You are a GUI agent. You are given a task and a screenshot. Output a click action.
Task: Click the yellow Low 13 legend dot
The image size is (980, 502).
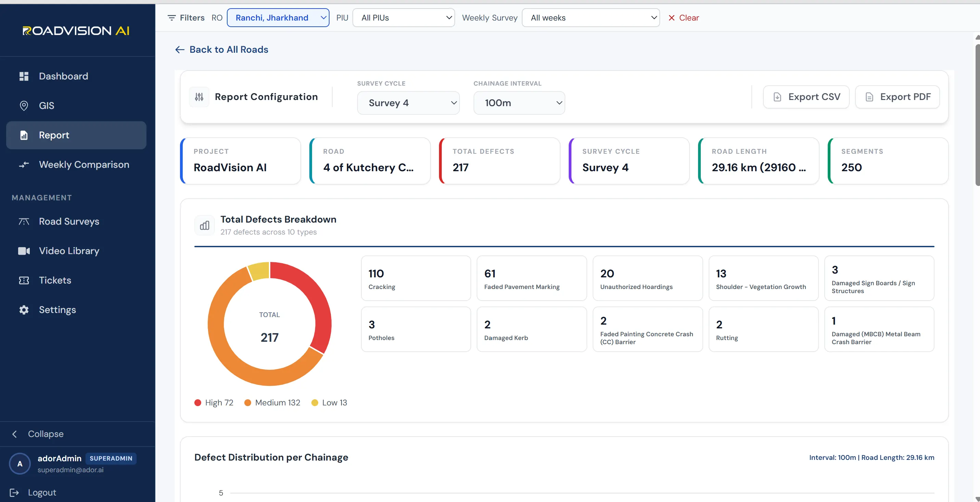point(314,403)
